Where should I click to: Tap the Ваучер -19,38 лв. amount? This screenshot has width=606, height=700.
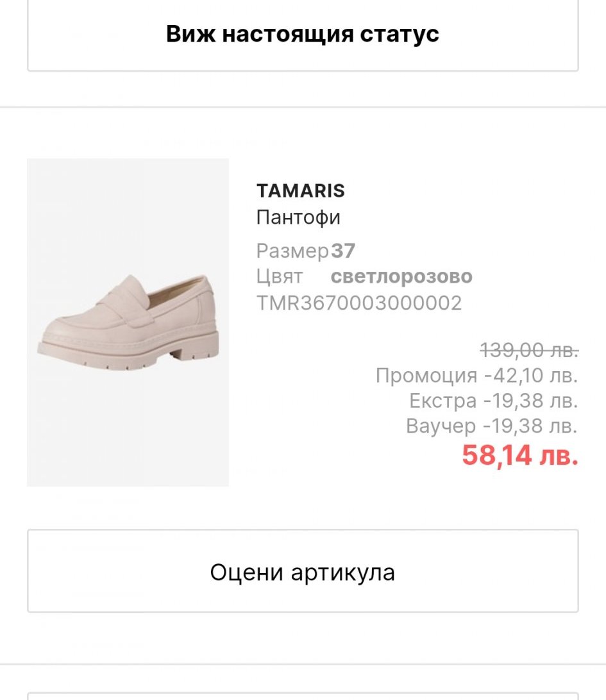click(x=530, y=426)
